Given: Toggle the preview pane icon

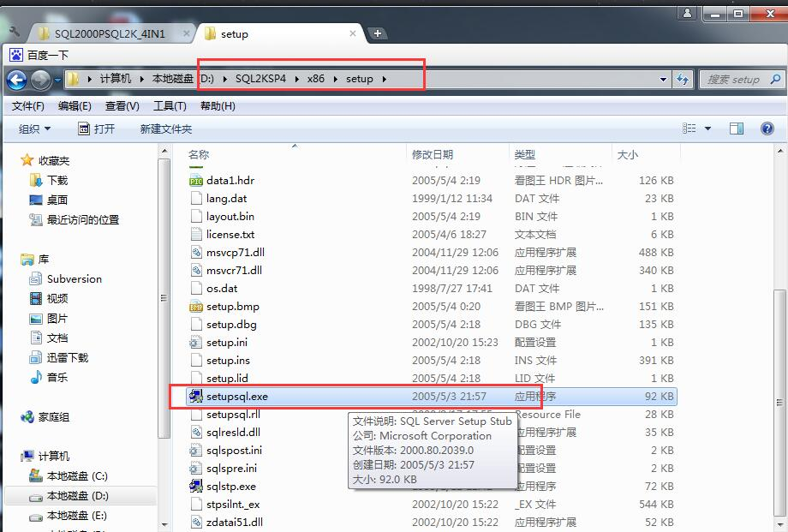Looking at the screenshot, I should coord(737,129).
